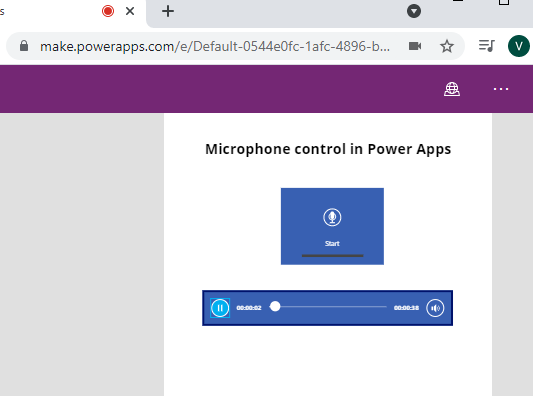Viewport: 533px width, 396px height.
Task: Click the total duration time label
Action: tap(406, 308)
